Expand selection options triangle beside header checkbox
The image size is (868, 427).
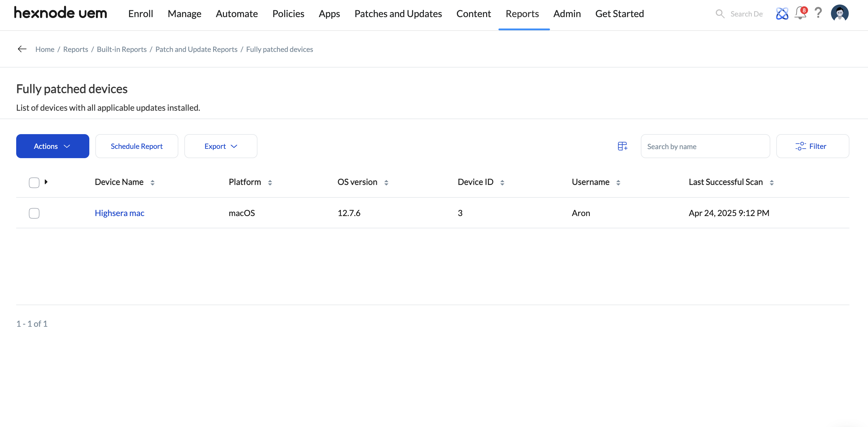coord(46,182)
